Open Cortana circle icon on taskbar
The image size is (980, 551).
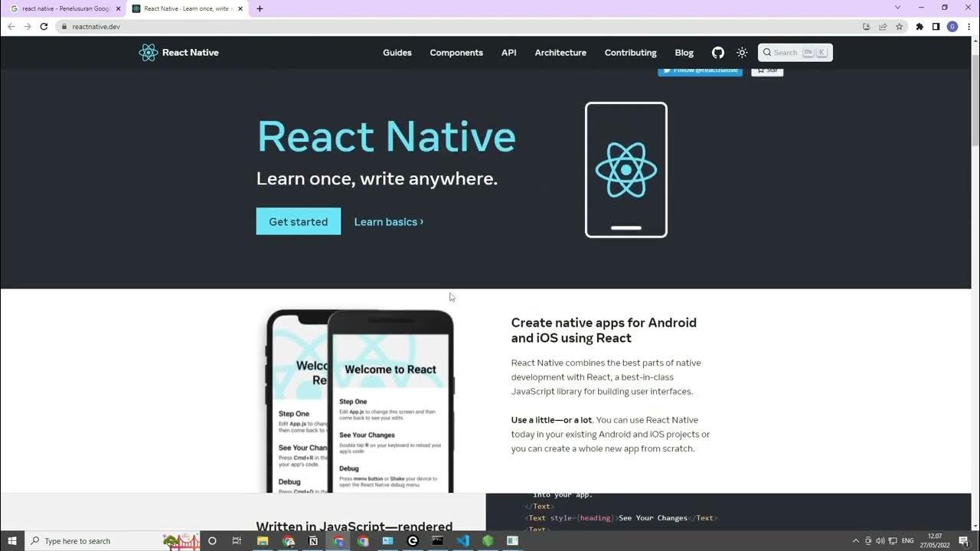[x=212, y=541]
